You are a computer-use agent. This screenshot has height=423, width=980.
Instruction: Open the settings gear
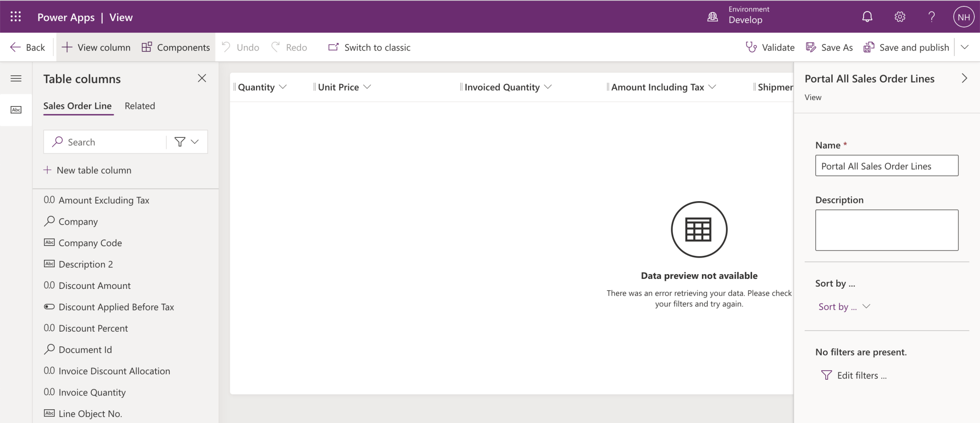899,17
